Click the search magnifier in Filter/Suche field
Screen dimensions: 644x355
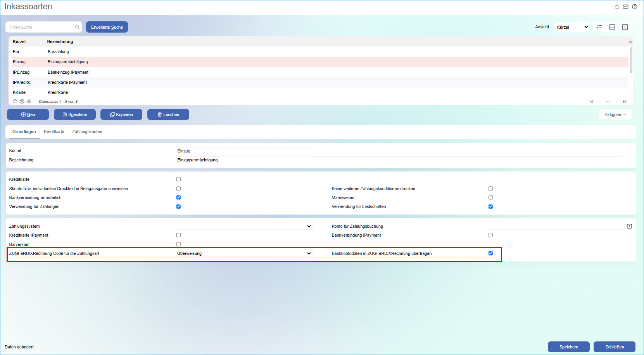click(78, 27)
